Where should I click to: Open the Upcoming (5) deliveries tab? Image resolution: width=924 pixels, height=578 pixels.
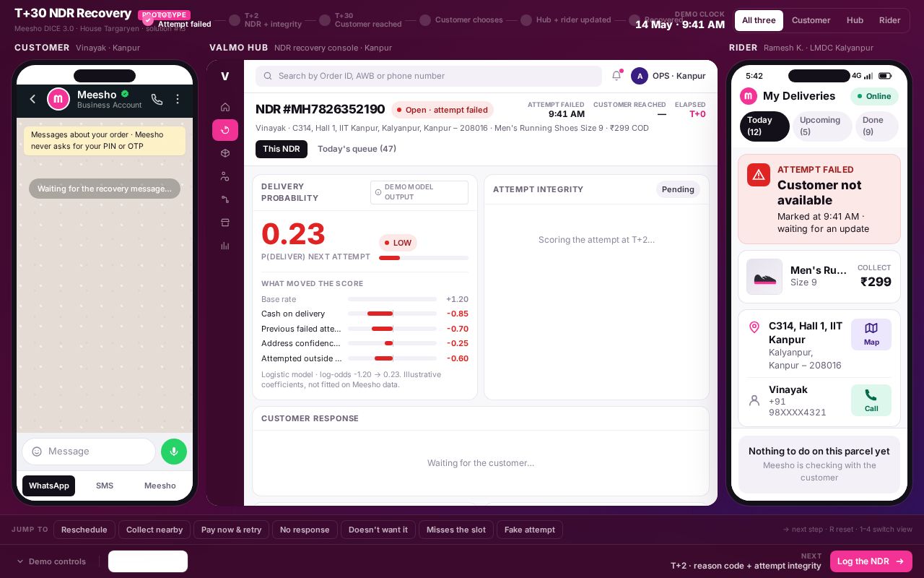click(822, 126)
